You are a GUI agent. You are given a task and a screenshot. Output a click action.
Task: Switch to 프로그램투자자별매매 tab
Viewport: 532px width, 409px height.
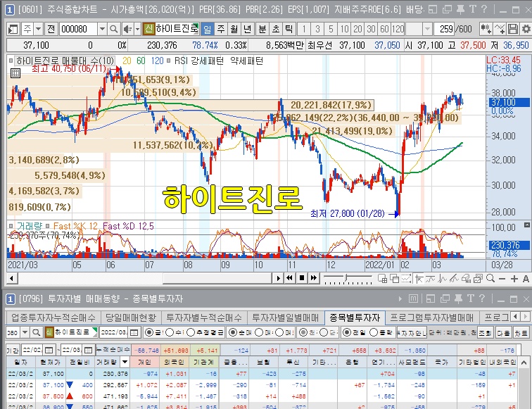[x=431, y=317]
